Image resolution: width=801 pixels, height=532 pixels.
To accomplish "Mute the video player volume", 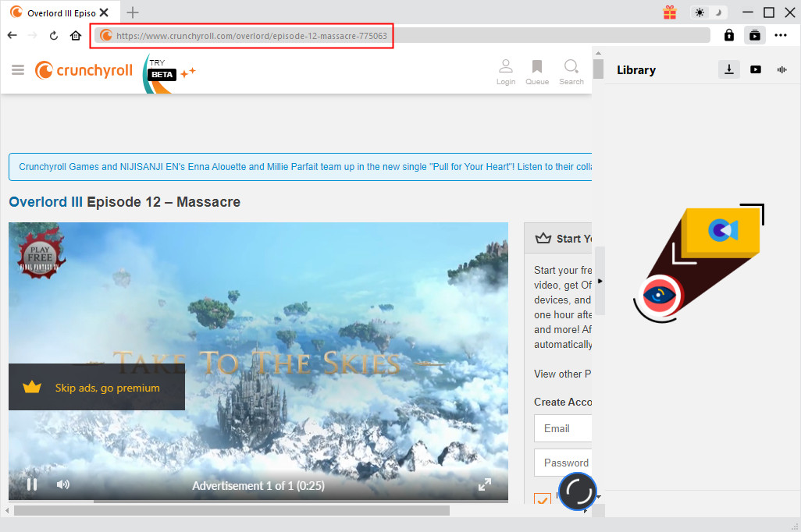I will [x=62, y=484].
